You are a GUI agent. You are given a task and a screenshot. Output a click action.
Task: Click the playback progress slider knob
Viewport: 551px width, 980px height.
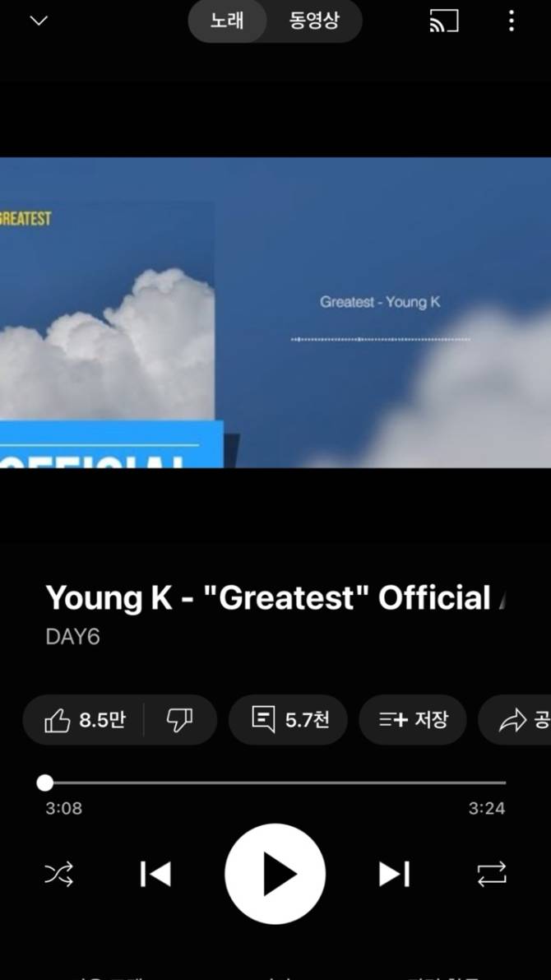(x=45, y=783)
